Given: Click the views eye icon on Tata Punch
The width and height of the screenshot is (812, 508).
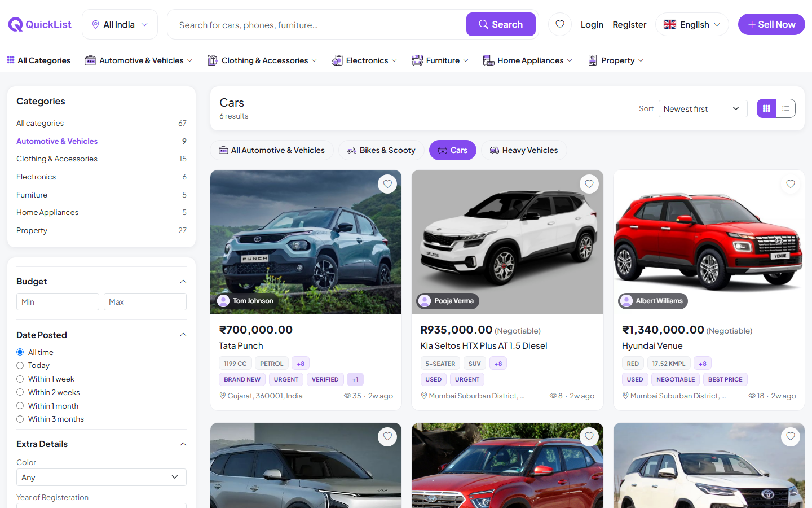Looking at the screenshot, I should (x=347, y=396).
